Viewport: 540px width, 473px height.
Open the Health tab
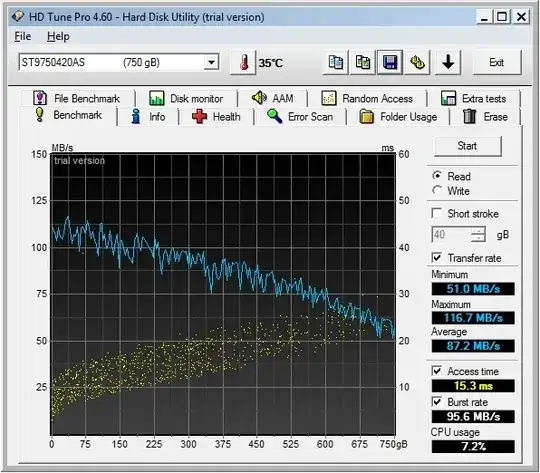[216, 117]
